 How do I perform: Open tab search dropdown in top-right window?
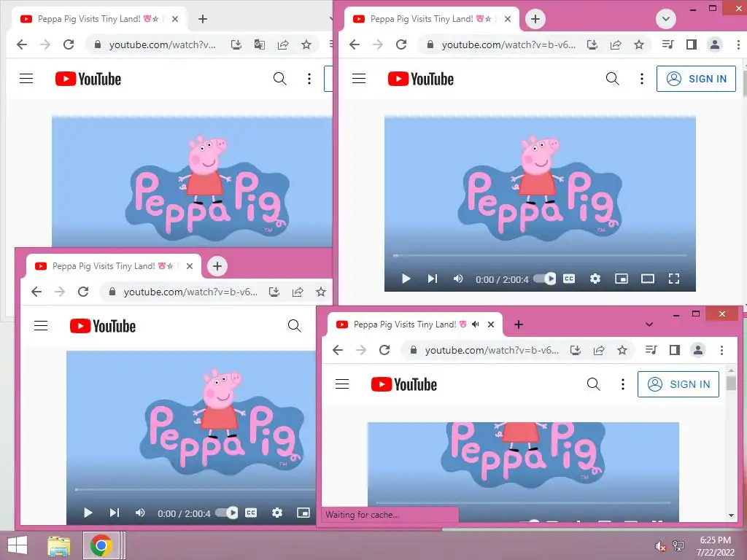666,19
